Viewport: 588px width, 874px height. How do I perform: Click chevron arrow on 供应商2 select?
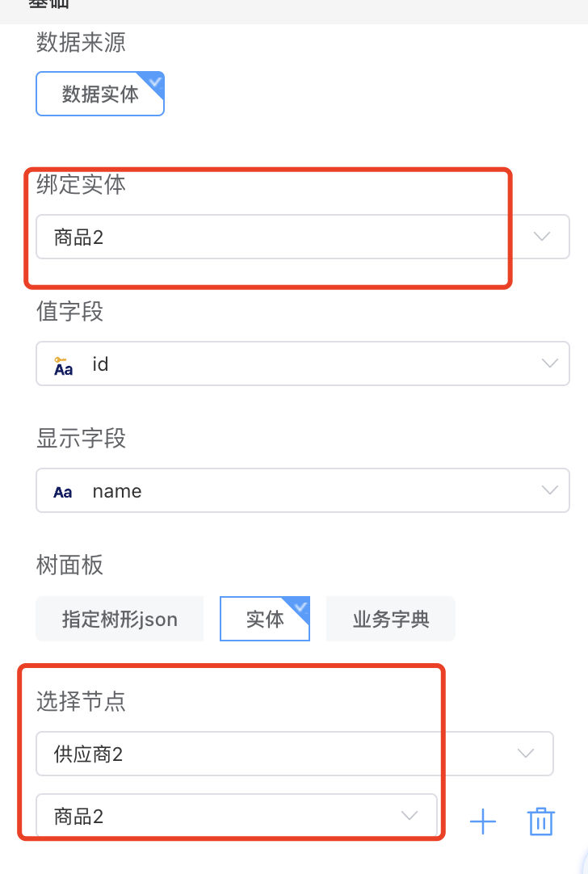526,754
